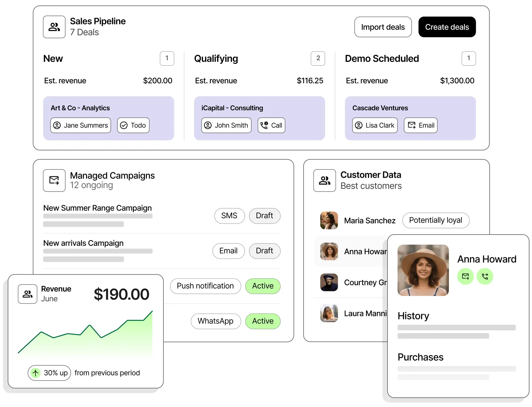This screenshot has height=407, width=532.
Task: Click the Email tag on Cascade Ventures
Action: 420,125
